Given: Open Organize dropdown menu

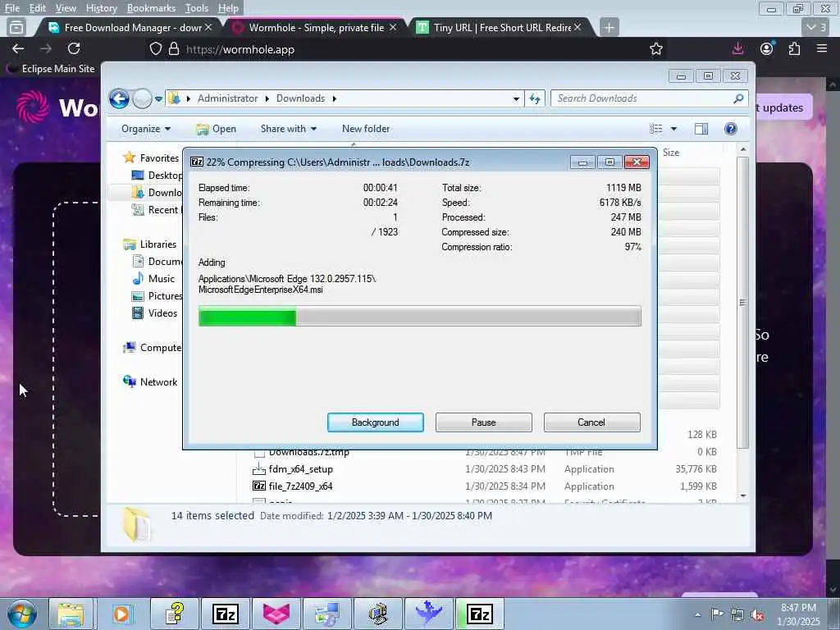Looking at the screenshot, I should click(146, 129).
